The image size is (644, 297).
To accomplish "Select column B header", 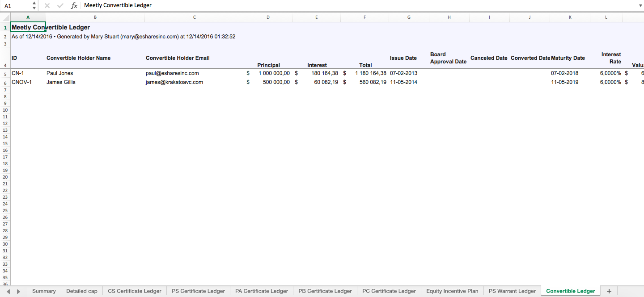I will pos(95,17).
